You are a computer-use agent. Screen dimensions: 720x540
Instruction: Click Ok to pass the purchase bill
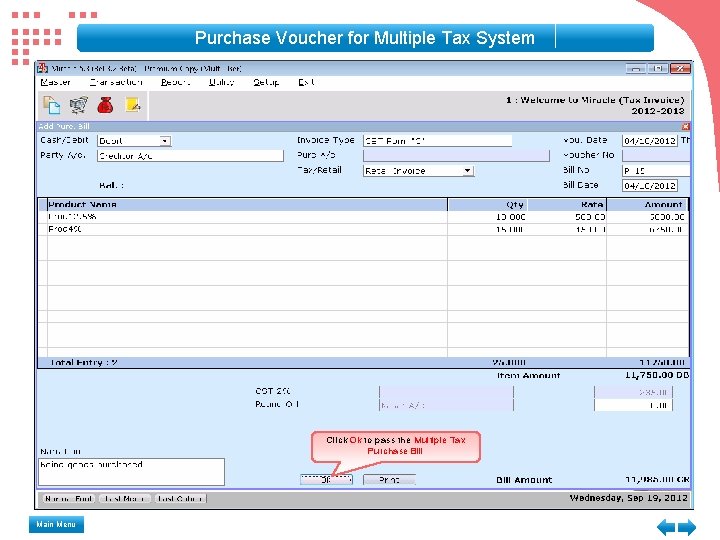(326, 479)
